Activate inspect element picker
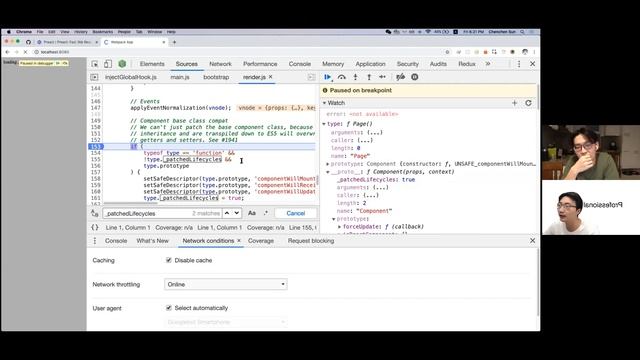Viewport: 640px width, 360px height. pyautogui.click(x=95, y=64)
